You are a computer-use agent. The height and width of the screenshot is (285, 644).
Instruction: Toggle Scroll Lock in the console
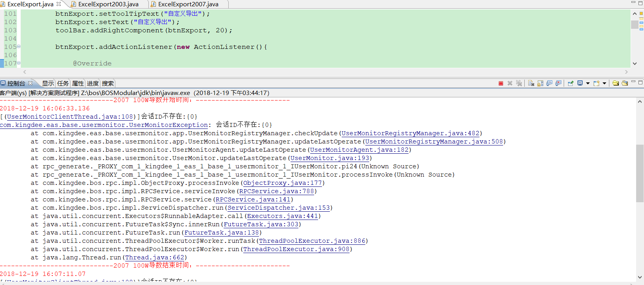[540, 83]
